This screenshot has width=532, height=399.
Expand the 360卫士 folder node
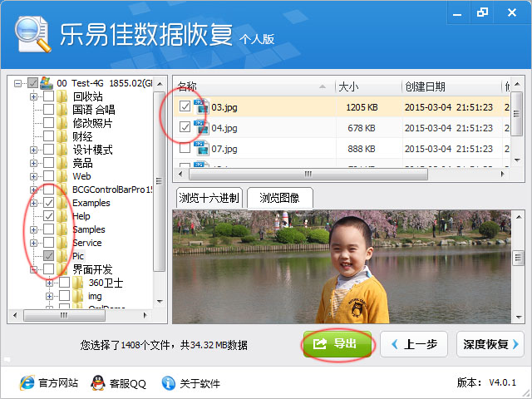coord(49,283)
